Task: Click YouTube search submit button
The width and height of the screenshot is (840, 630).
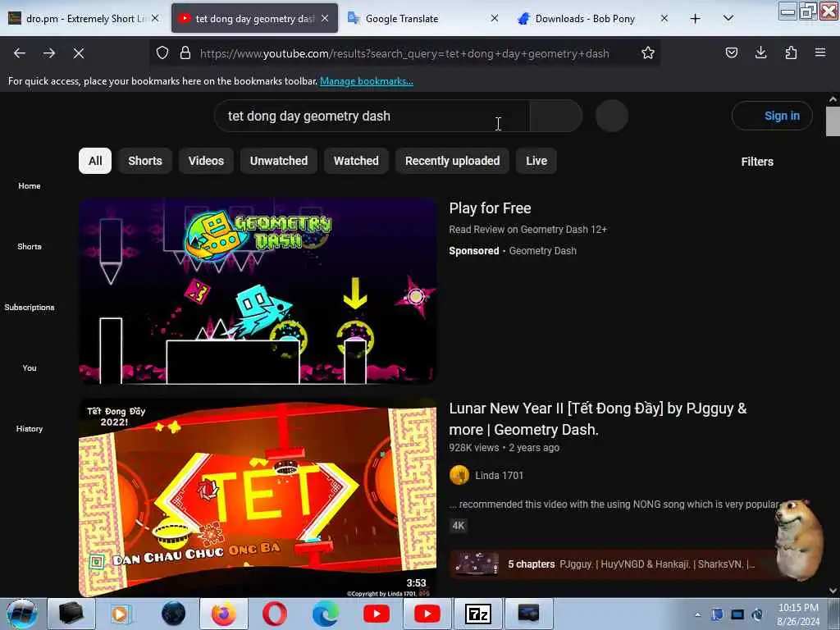Action: [556, 116]
